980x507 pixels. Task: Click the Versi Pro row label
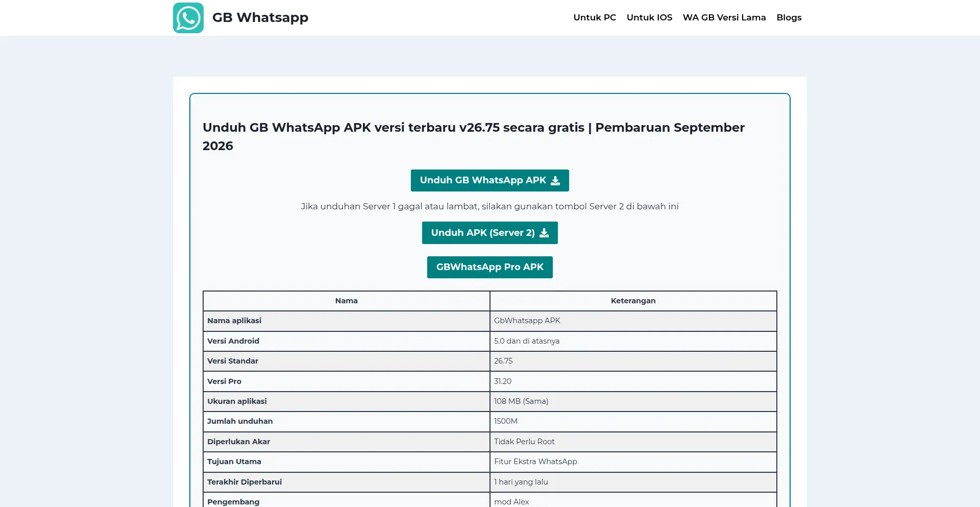coord(225,381)
